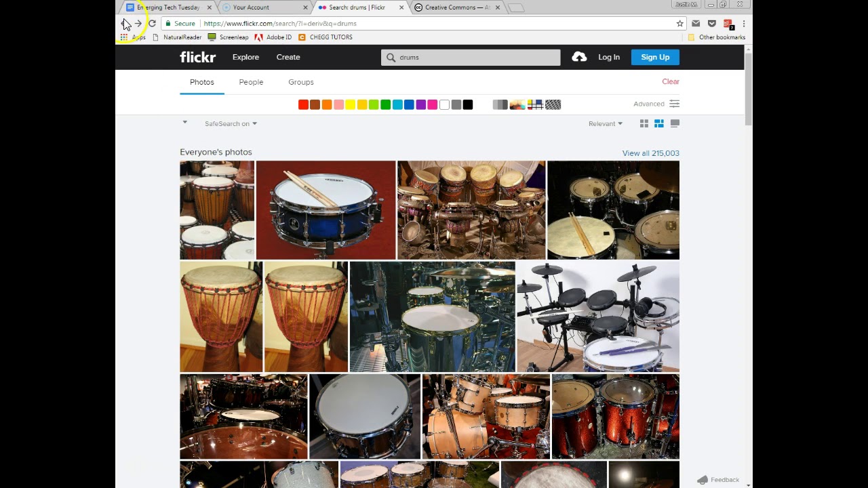Viewport: 868px width, 488px height.
Task: Click the Sign Up button
Action: pyautogui.click(x=655, y=57)
